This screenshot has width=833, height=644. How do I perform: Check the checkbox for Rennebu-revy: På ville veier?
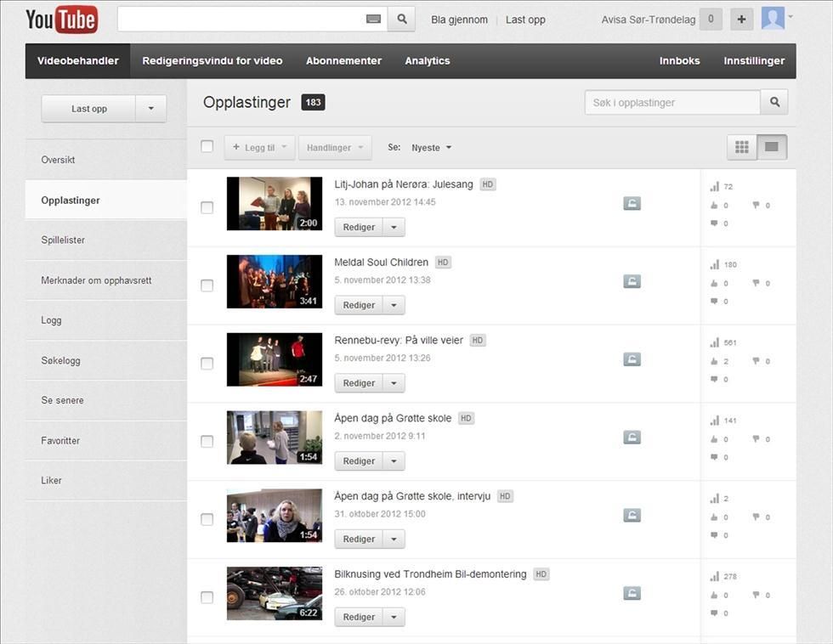(207, 363)
